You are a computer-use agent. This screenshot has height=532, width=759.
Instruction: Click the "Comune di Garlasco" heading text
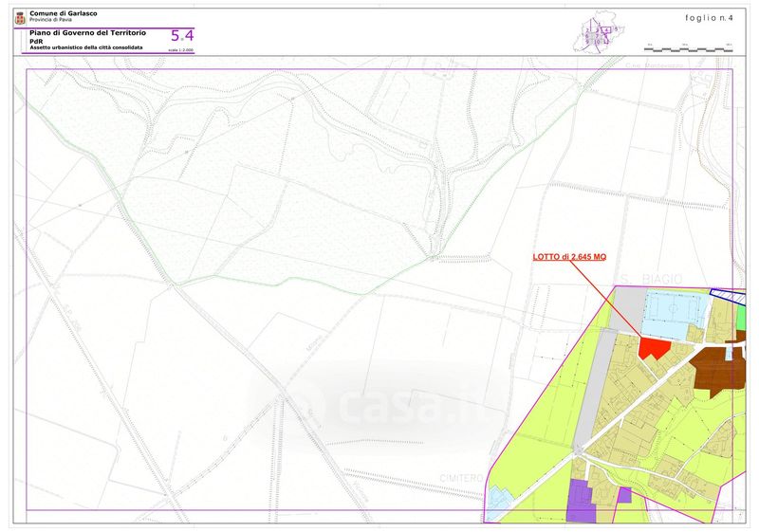tap(64, 13)
